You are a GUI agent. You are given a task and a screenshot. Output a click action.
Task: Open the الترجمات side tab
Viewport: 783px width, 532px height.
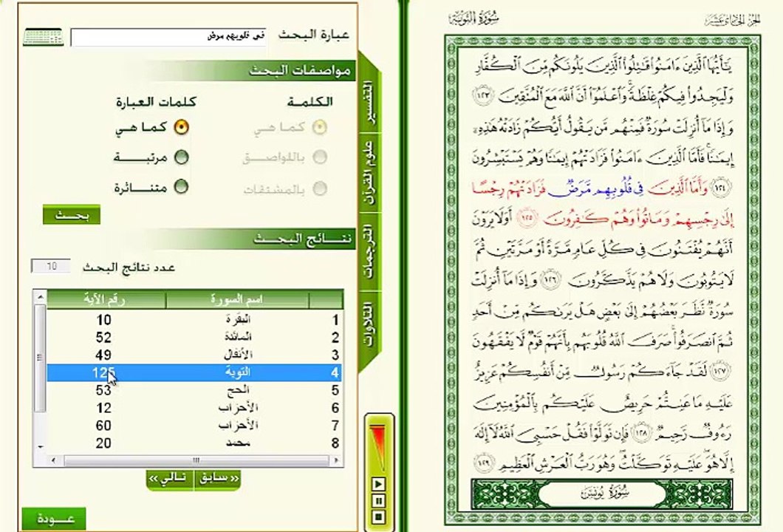click(x=369, y=252)
